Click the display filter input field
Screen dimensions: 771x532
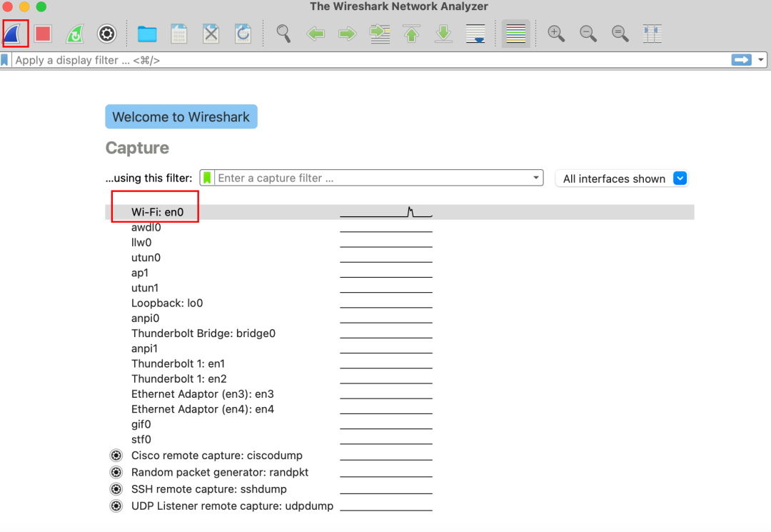[370, 60]
